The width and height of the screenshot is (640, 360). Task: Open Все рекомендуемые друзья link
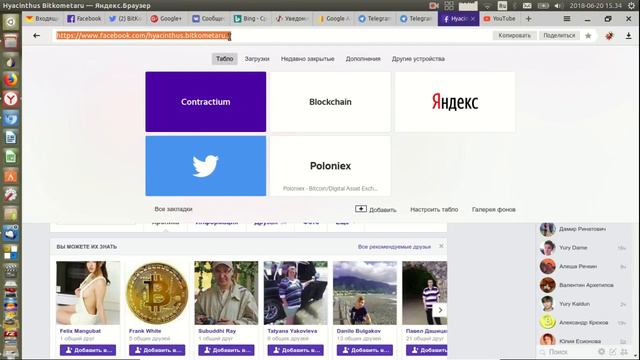point(394,247)
